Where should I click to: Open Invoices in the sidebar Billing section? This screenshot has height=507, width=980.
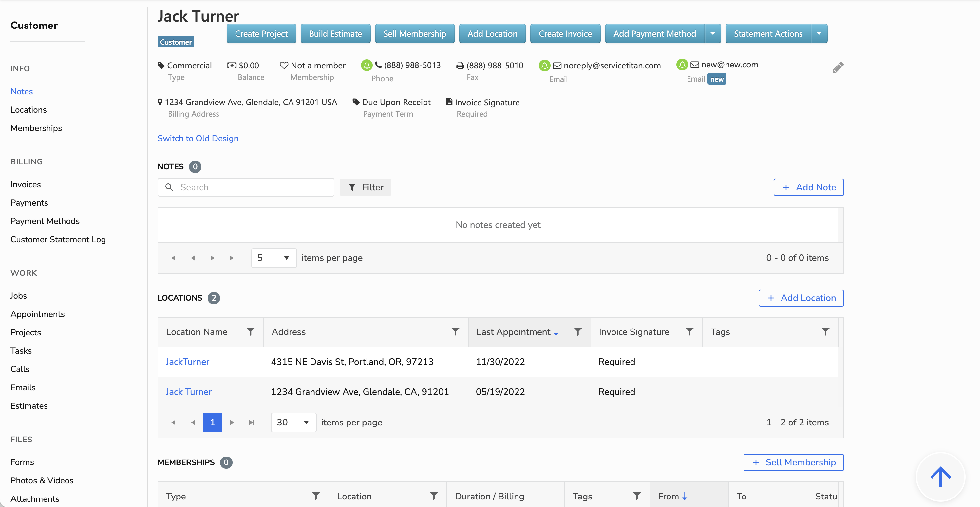tap(26, 184)
